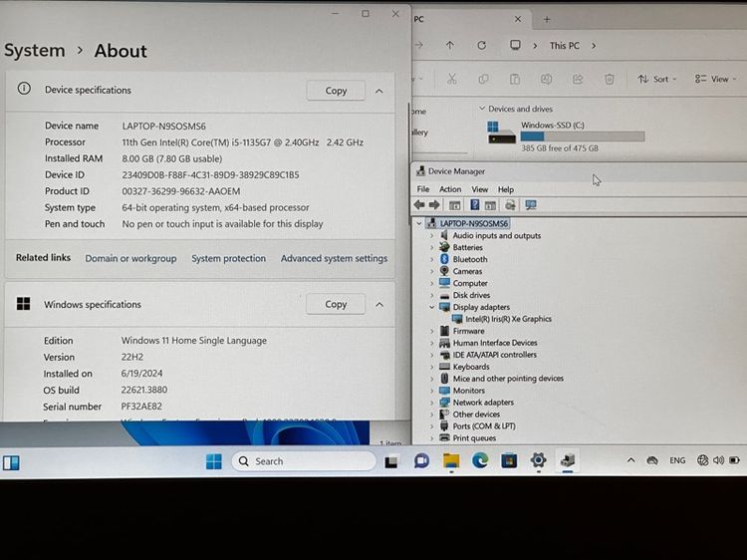Expand Network adapters category arrow
This screenshot has height=560, width=747.
(431, 403)
